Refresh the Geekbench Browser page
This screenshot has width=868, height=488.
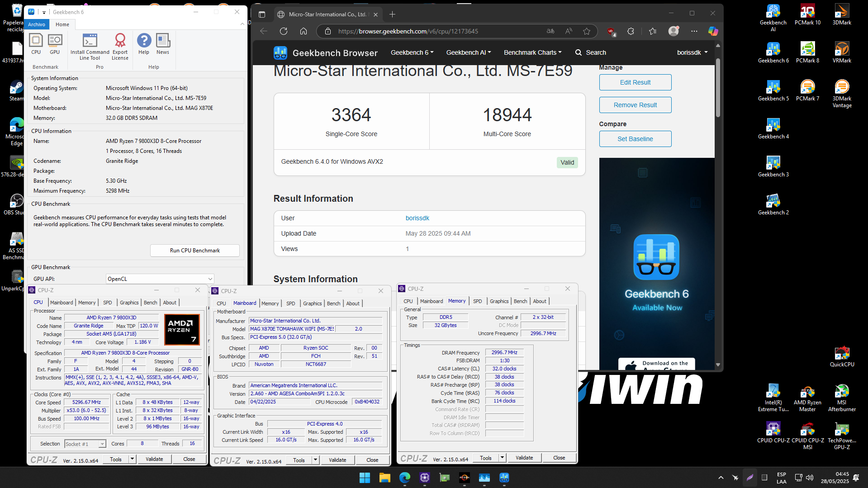(284, 31)
